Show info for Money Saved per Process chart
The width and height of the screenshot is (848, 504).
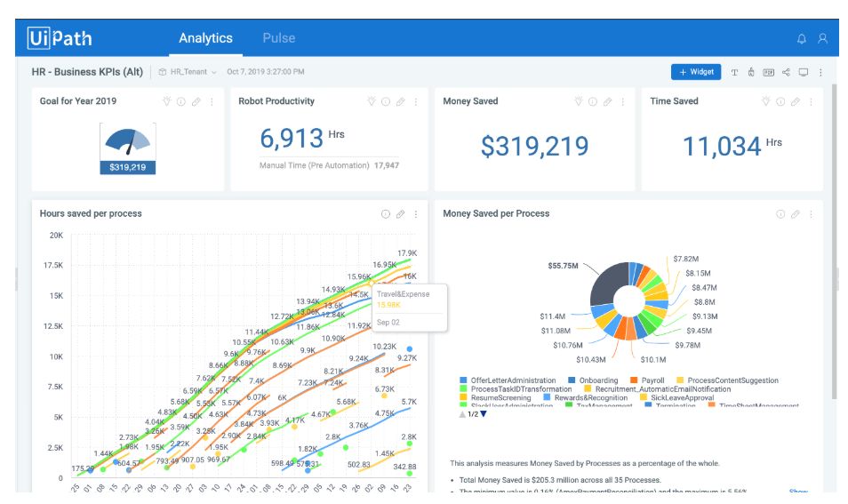[x=780, y=214]
